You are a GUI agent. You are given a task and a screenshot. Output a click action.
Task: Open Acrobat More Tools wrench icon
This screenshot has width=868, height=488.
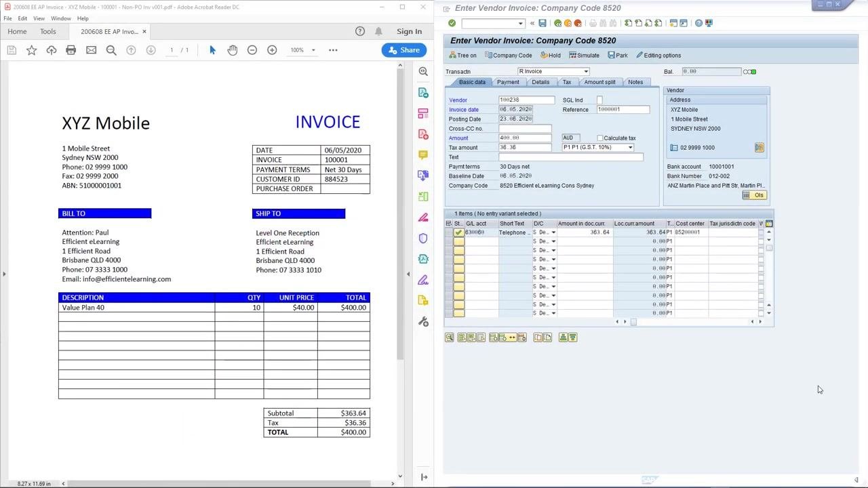(423, 322)
